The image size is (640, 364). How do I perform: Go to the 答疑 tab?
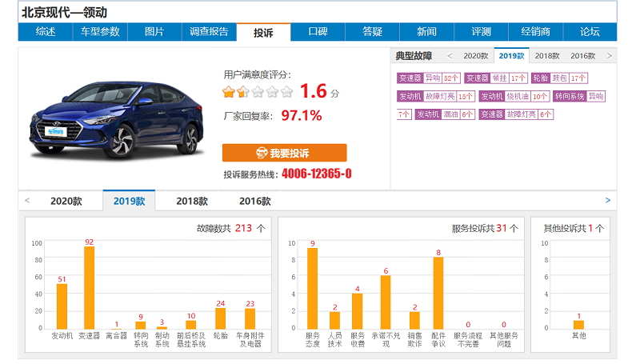tap(372, 32)
